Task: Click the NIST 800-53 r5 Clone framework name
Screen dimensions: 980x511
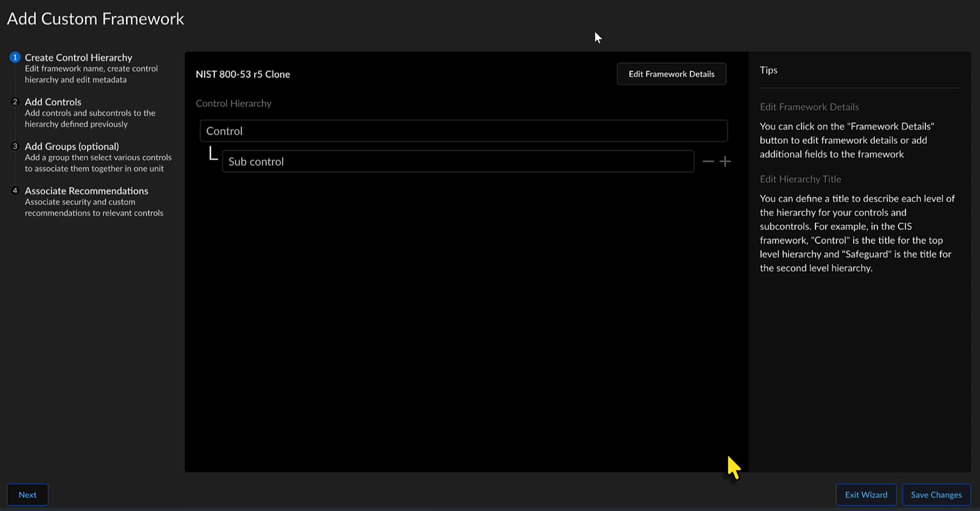Action: 243,75
